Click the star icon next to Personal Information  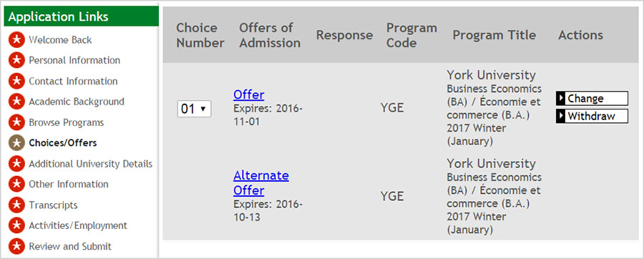[x=16, y=60]
